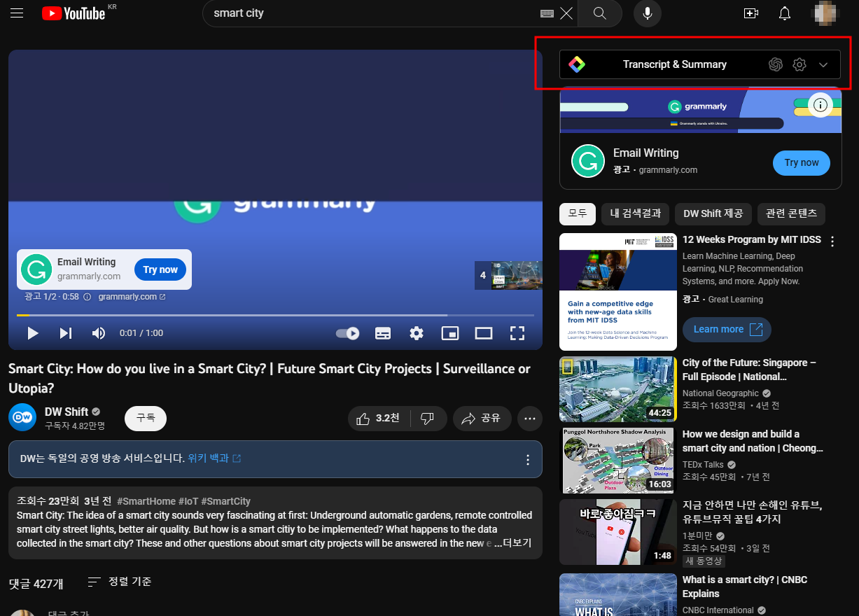Open the create video icon
The height and width of the screenshot is (616, 859).
point(751,13)
